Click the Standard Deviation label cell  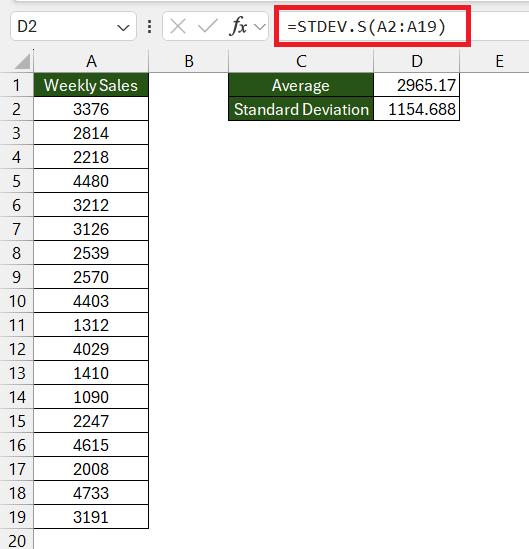pos(301,109)
